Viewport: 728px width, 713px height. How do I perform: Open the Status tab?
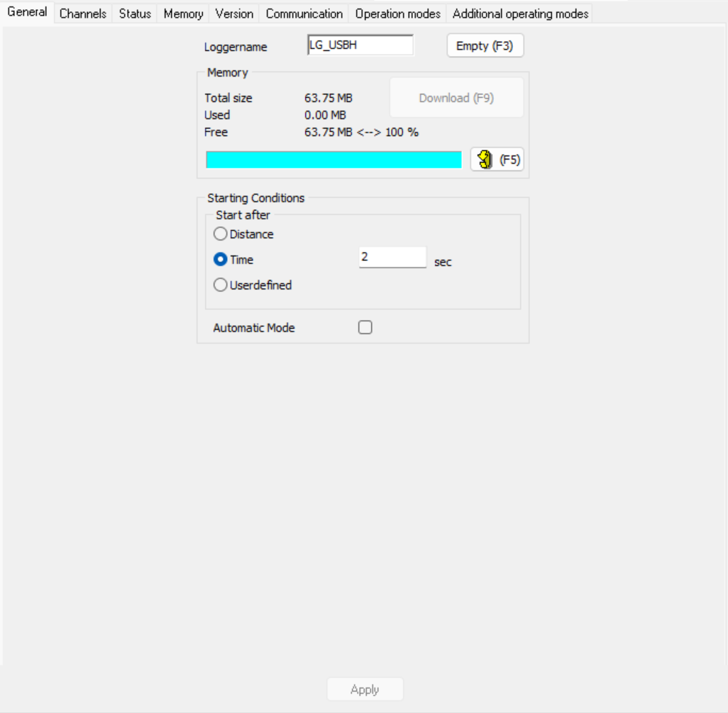135,13
